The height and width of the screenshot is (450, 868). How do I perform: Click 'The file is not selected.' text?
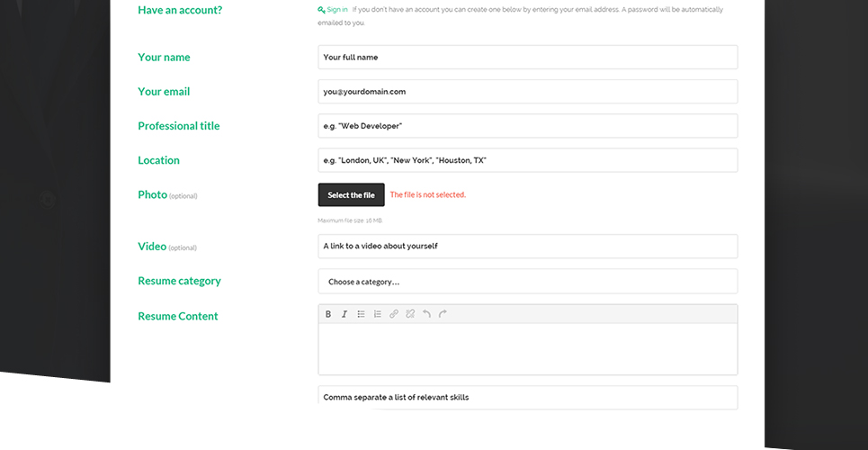coord(428,195)
